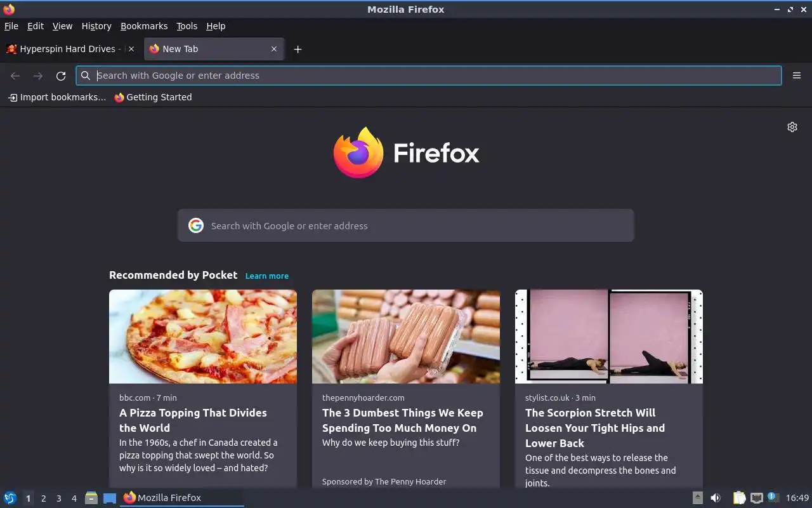Focus the top address bar field
Image resolution: width=812 pixels, height=508 pixels.
[x=429, y=76]
